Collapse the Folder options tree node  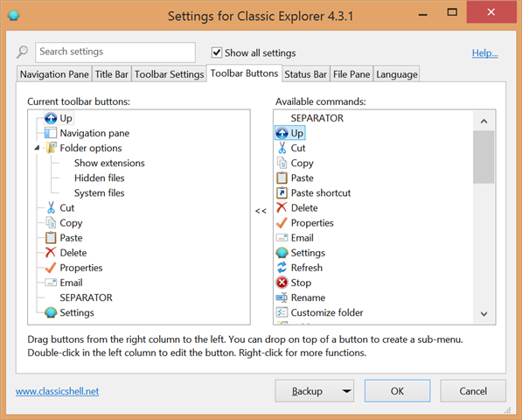(37, 148)
